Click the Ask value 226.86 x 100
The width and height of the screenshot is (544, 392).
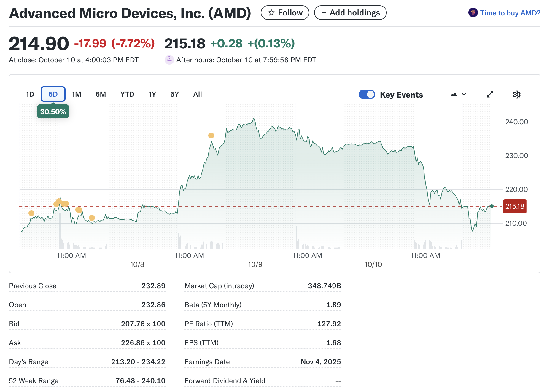coord(143,343)
